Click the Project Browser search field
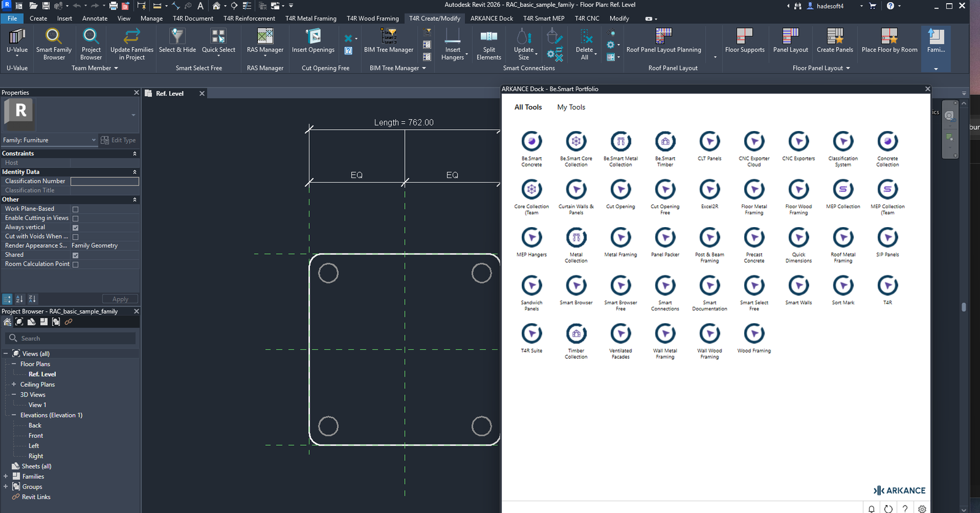The height and width of the screenshot is (513, 980). (x=70, y=338)
